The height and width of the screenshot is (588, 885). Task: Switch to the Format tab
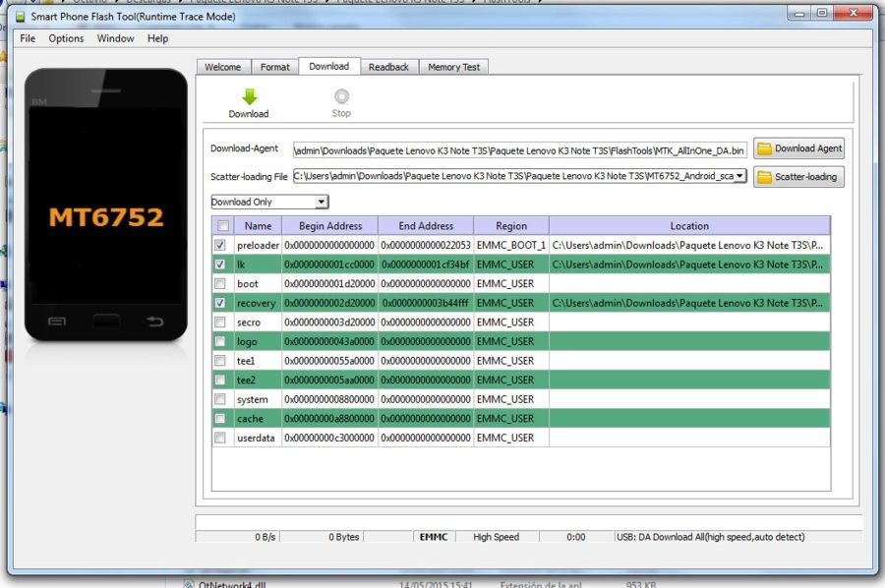coord(275,67)
